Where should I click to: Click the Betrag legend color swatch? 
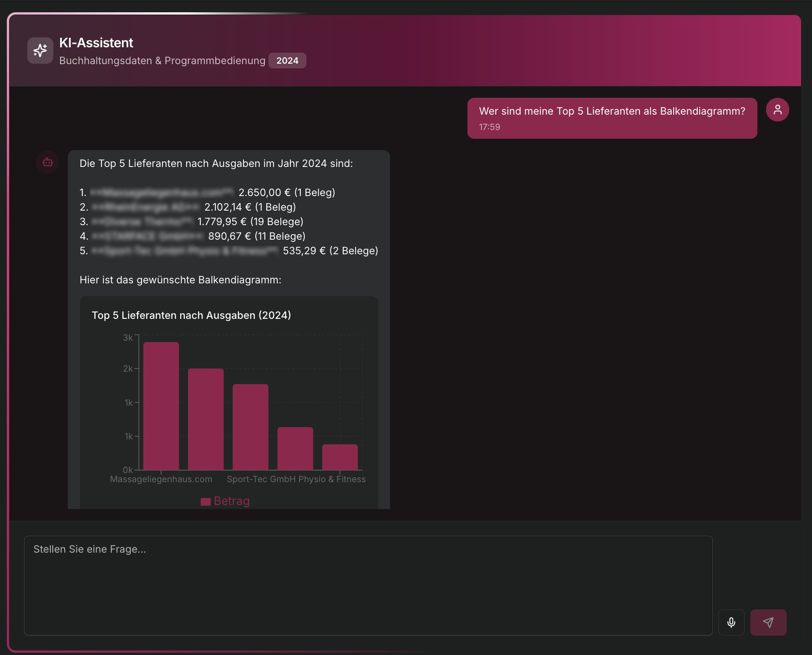206,501
